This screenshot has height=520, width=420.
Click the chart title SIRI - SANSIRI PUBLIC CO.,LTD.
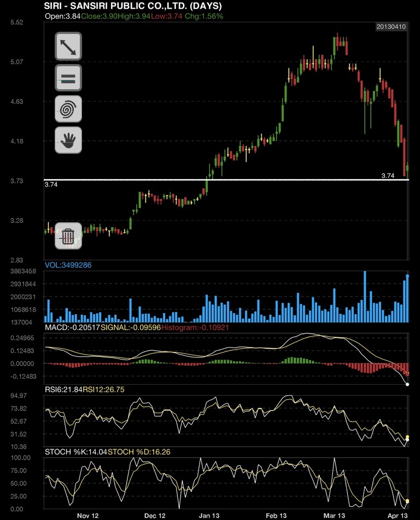point(133,5)
